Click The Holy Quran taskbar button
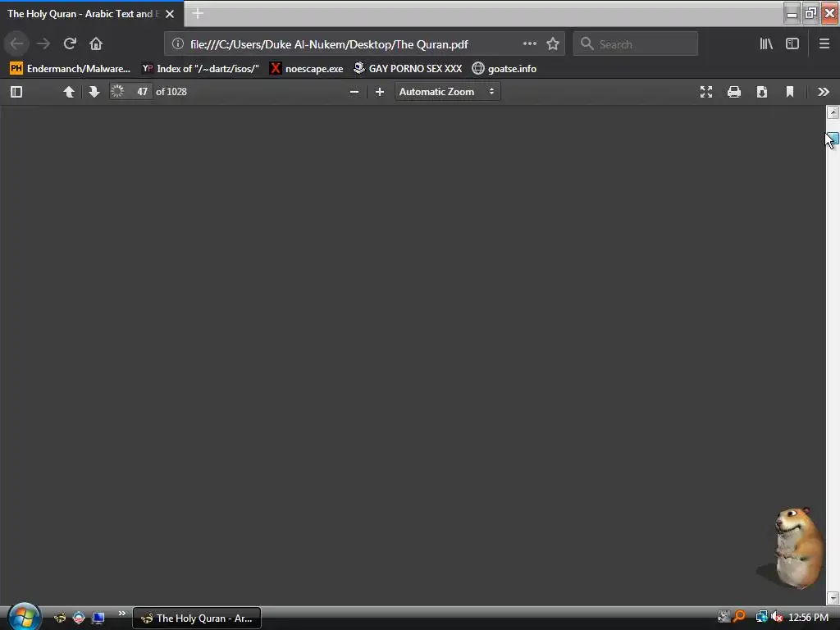The image size is (840, 630). [x=197, y=618]
